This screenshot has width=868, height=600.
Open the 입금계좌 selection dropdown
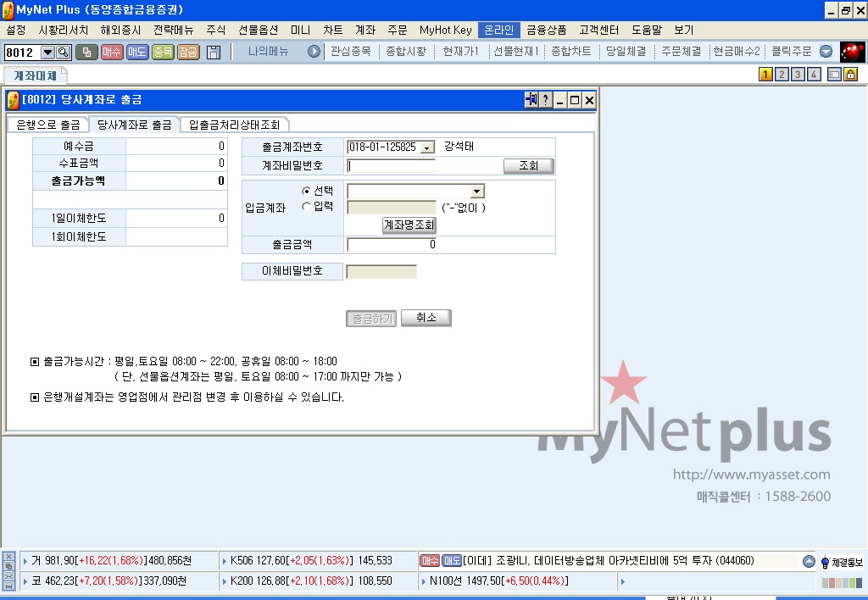477,191
